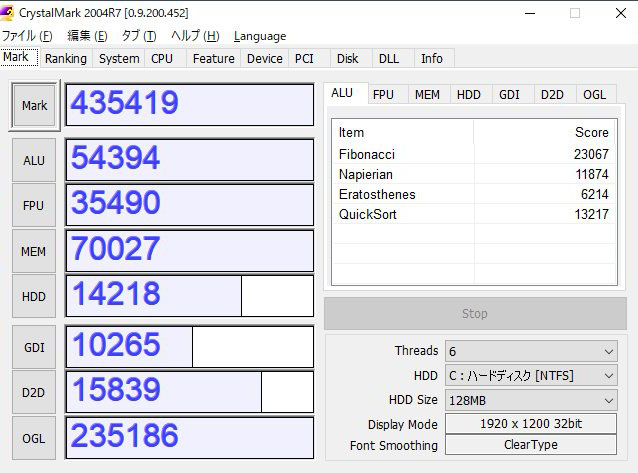Switch to the Ranking tab
Screen dimensions: 638x473
point(66,59)
